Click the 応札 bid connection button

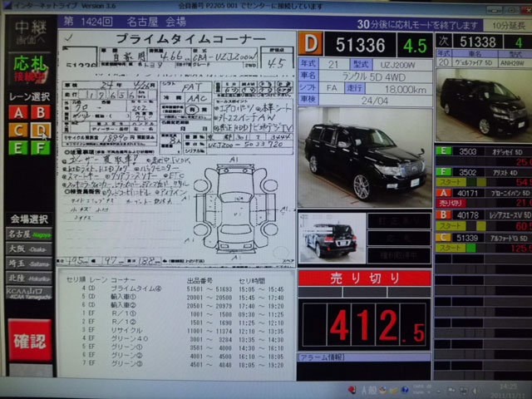[30, 69]
